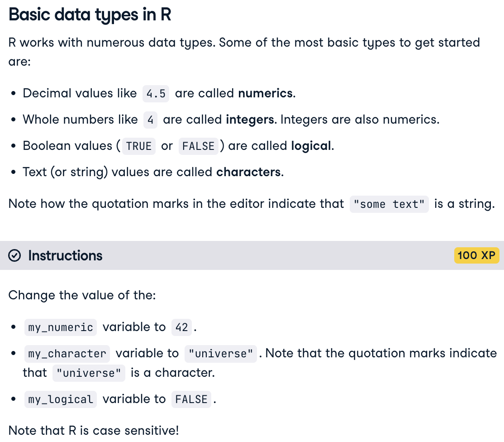Click '"universe"' code after 'variable to'
The image size is (504, 442).
coord(220,354)
